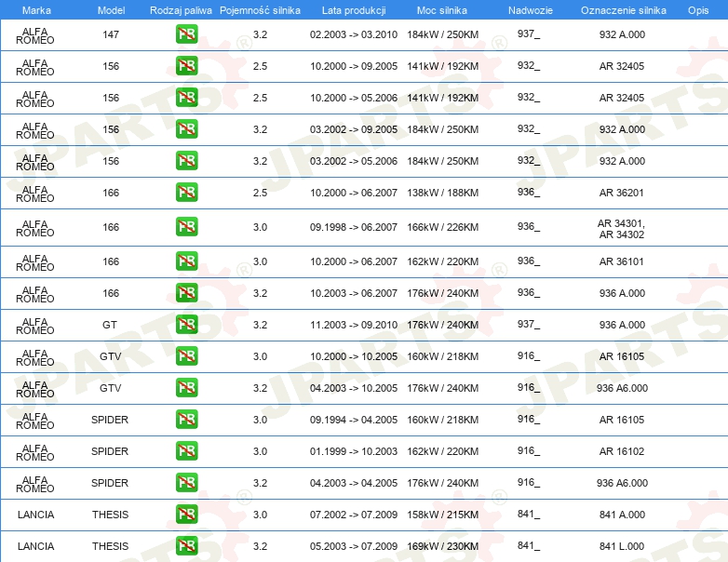Image resolution: width=728 pixels, height=562 pixels.
Task: Select engine code 'AR 16102'
Action: click(622, 451)
